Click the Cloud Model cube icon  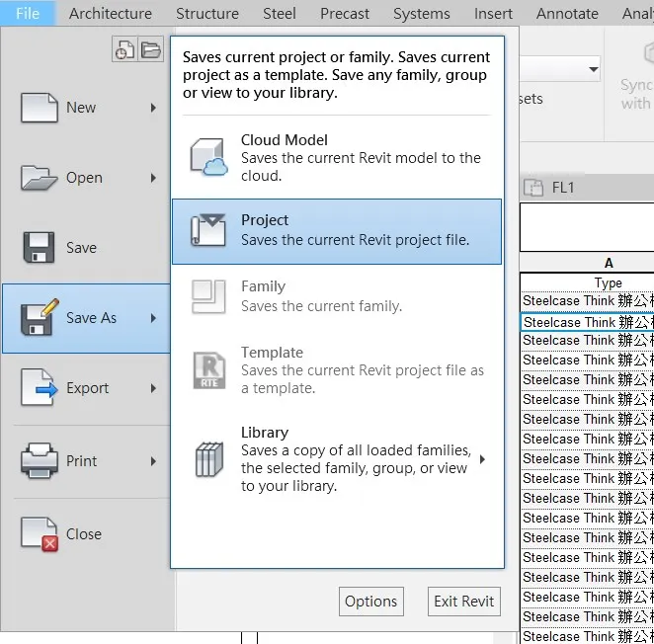pos(209,157)
